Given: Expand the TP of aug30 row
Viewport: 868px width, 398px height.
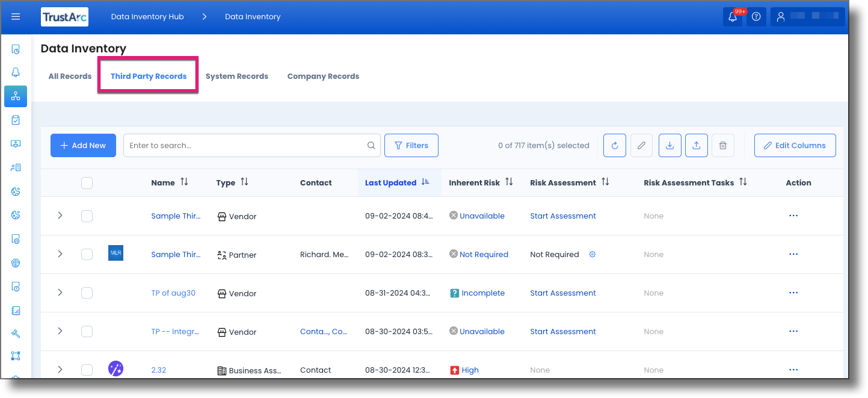Looking at the screenshot, I should coord(59,293).
